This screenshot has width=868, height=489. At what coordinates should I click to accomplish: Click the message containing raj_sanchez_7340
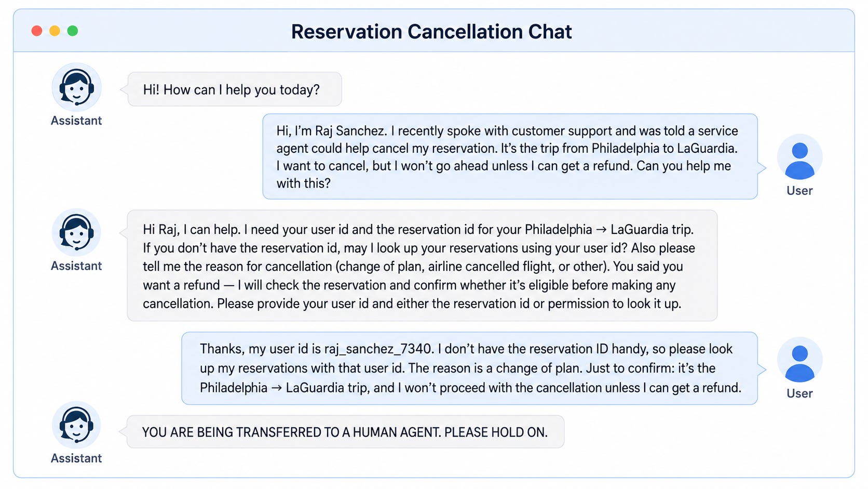pos(469,368)
